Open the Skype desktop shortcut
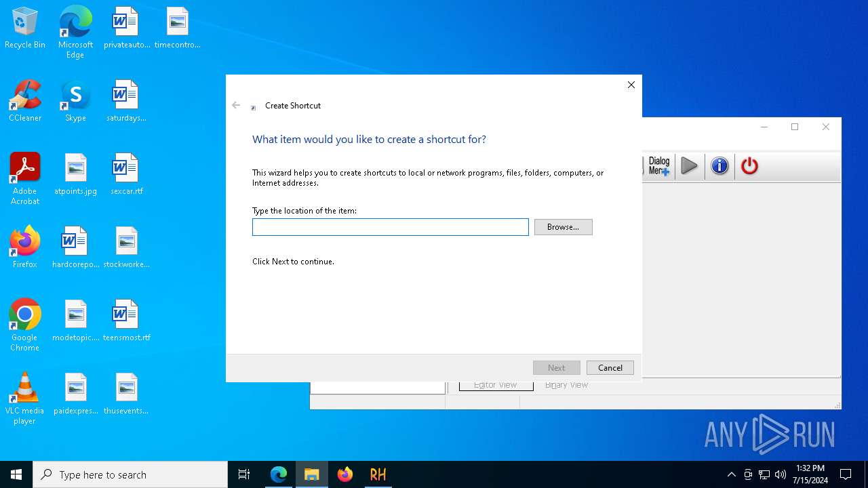868x488 pixels. click(75, 102)
